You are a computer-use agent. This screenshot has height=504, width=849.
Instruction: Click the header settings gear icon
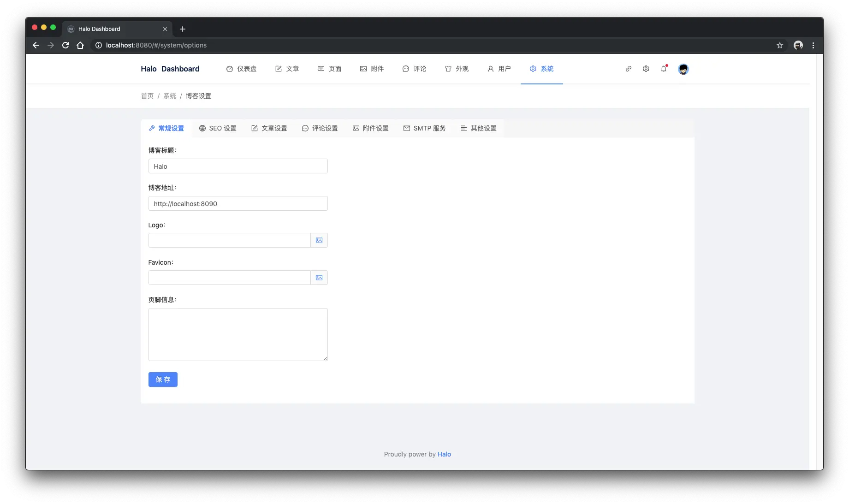coord(646,68)
